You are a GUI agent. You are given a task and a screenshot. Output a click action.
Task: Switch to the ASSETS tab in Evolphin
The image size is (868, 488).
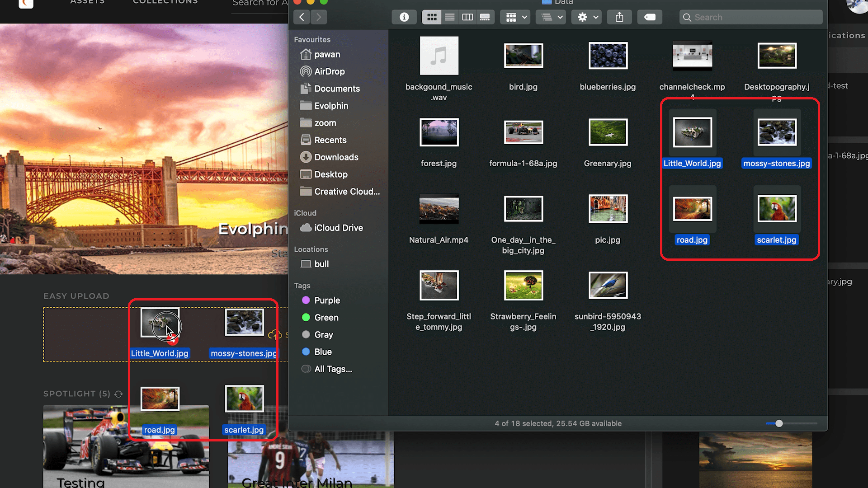point(87,3)
